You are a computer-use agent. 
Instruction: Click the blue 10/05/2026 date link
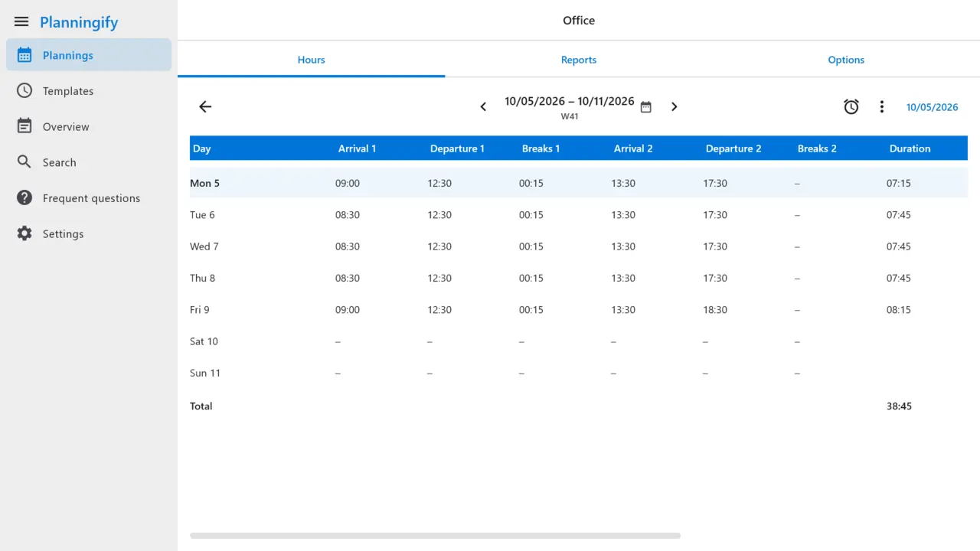pos(932,107)
